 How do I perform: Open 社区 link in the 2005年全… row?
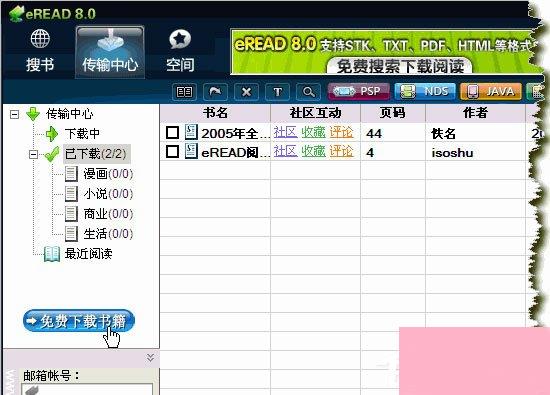pyautogui.click(x=286, y=132)
